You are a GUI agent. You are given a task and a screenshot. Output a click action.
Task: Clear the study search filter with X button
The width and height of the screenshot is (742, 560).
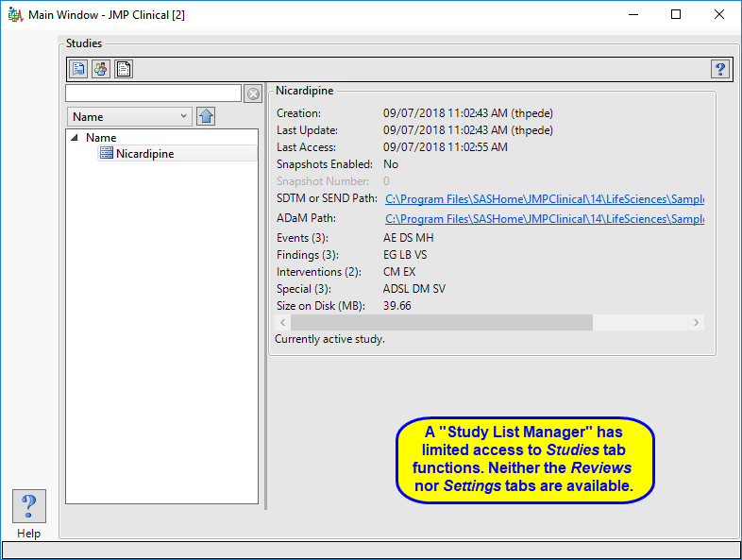pos(253,93)
